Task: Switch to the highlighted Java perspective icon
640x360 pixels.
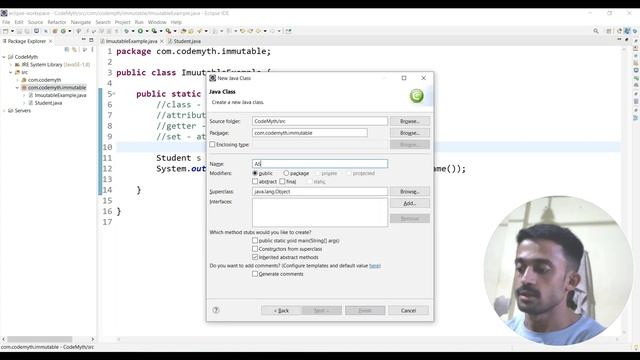Action: 627,31
